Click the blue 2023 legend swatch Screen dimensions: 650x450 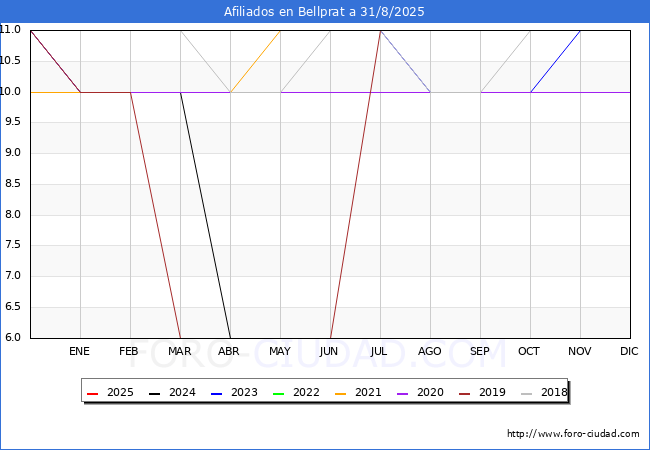216,393
